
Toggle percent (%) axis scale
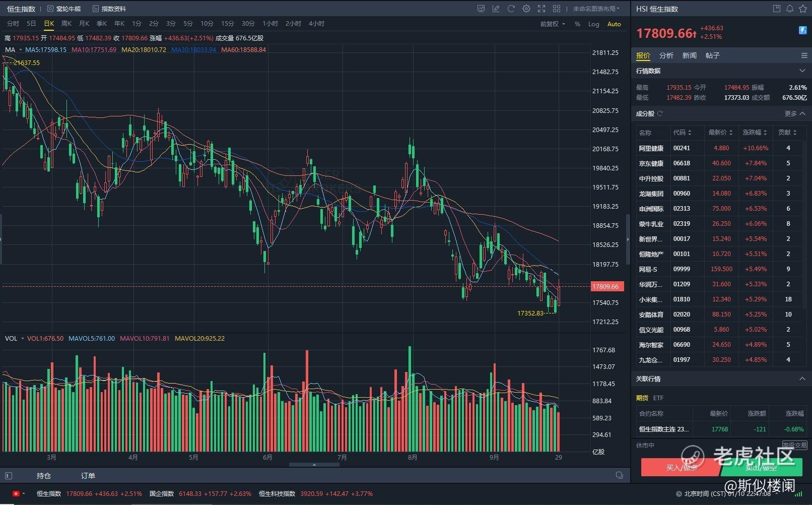577,24
